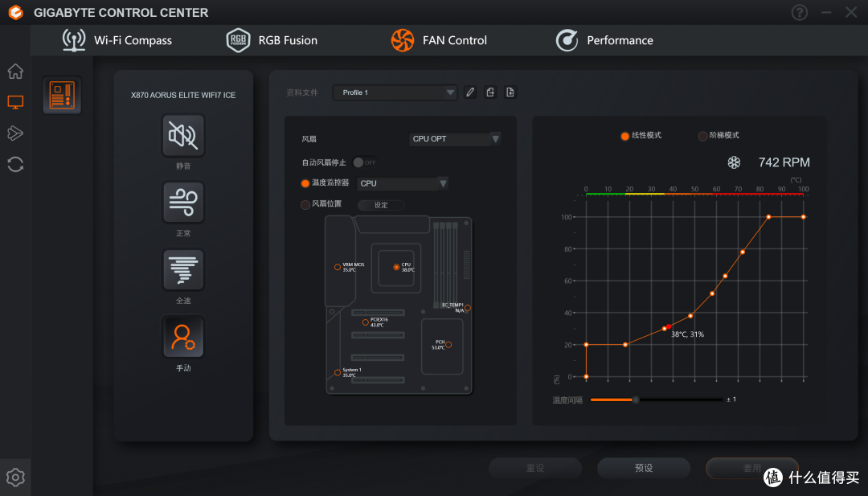Choose the Full Speed (全速) fan mode icon

[183, 270]
